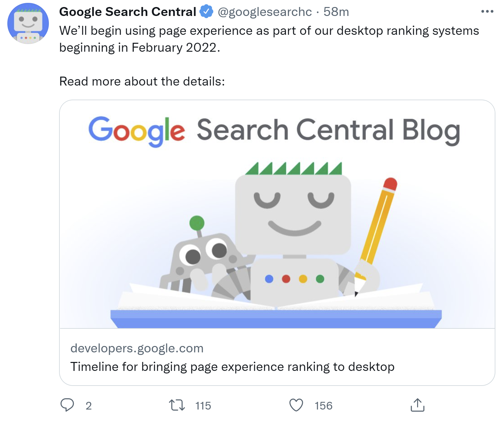Click the @googlesearchc handle
504x421 pixels.
[264, 12]
